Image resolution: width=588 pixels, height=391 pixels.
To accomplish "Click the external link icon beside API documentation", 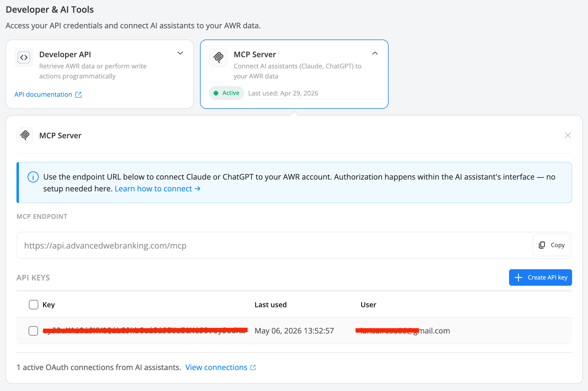I will tap(78, 95).
